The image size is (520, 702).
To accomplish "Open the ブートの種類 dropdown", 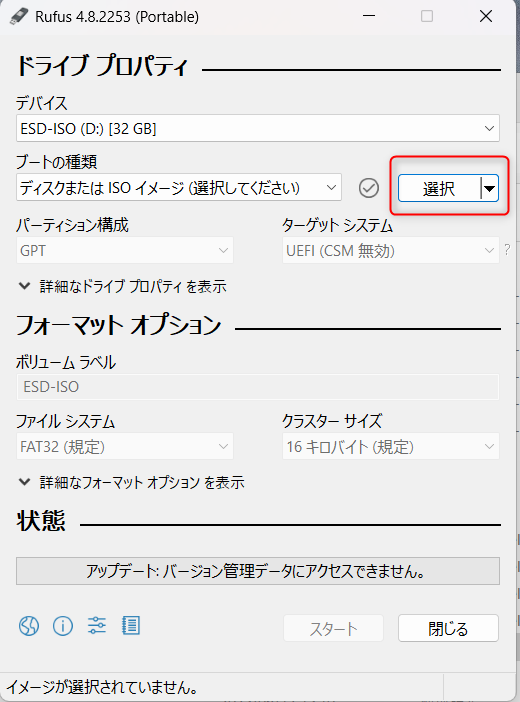I will point(179,188).
